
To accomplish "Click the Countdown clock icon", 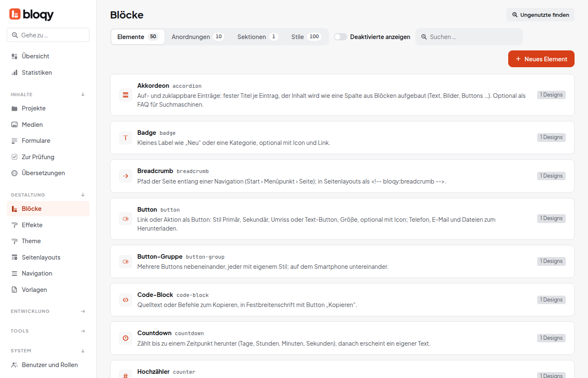I will click(x=126, y=338).
